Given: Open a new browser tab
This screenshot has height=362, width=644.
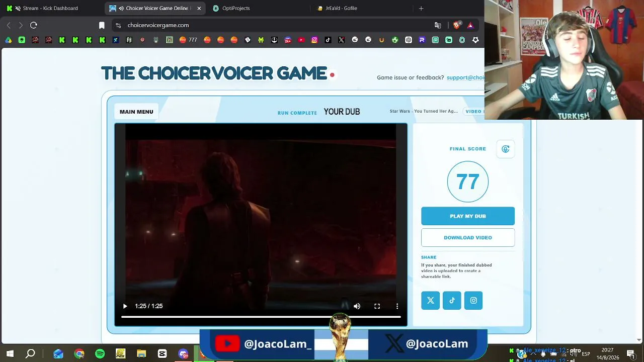Looking at the screenshot, I should point(421,8).
